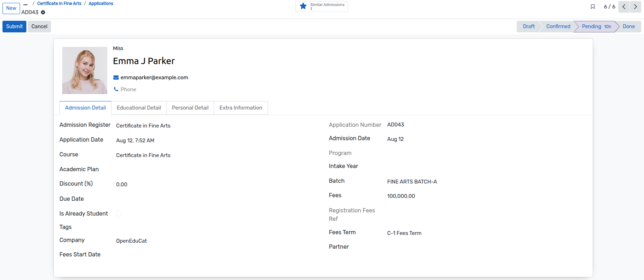Open the Educational Detail tab
644x280 pixels.
point(139,108)
